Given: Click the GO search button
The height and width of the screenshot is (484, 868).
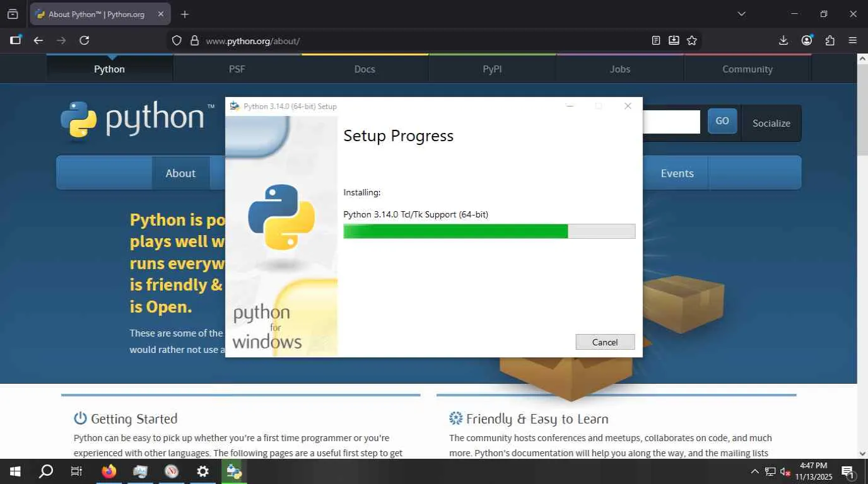Looking at the screenshot, I should pos(722,121).
